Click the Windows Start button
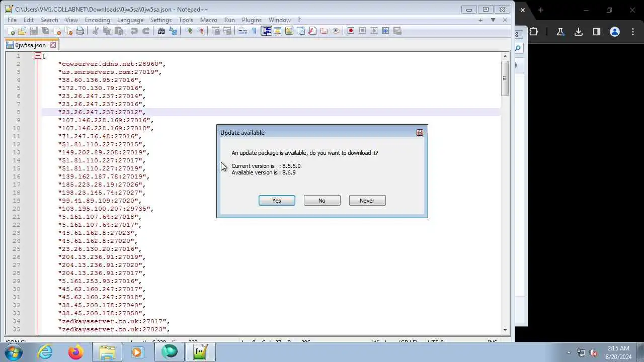644x362 pixels. pyautogui.click(x=13, y=352)
